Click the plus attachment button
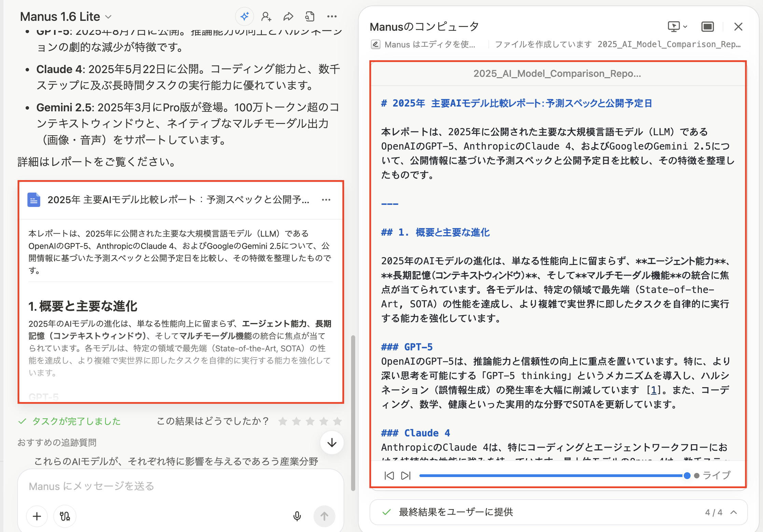Viewport: 763px width, 532px height. coord(37,516)
